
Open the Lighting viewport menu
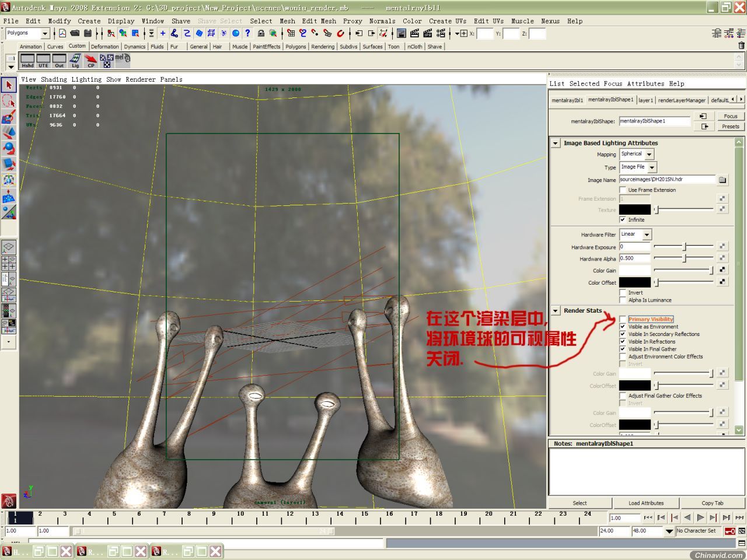86,79
